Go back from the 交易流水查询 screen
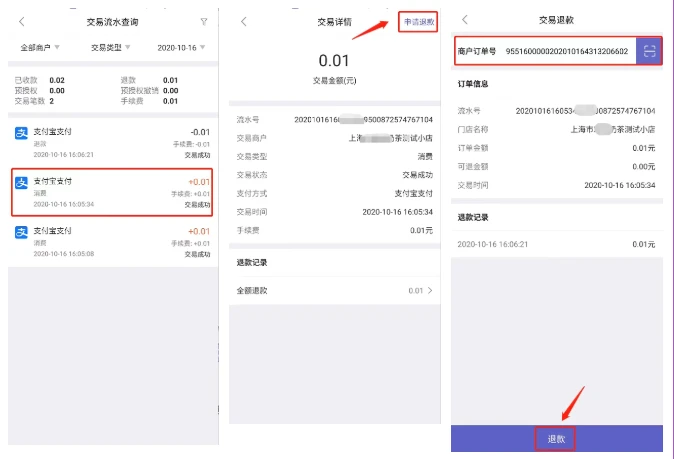 pos(22,21)
